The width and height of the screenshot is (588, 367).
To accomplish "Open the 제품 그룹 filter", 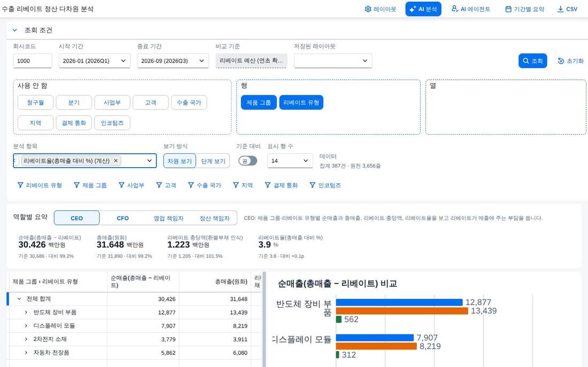I will click(90, 185).
